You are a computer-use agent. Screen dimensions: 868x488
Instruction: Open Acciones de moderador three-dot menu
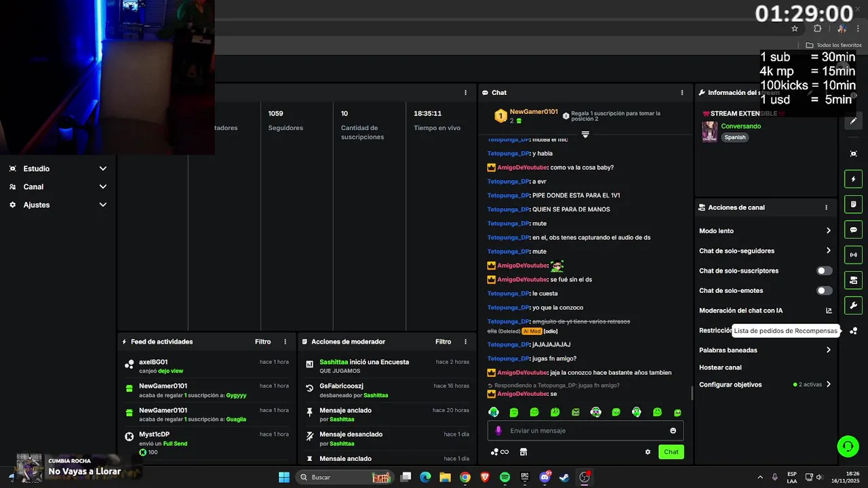tap(465, 342)
